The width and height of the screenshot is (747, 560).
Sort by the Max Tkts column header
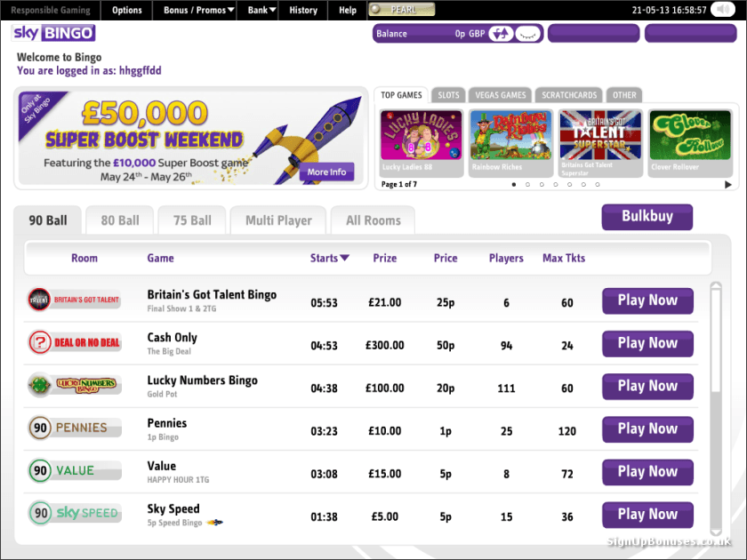click(564, 258)
